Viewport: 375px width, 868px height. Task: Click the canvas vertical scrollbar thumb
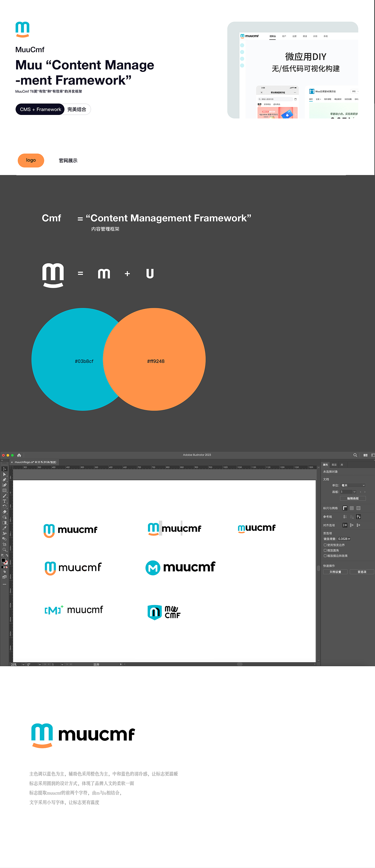pos(318,568)
